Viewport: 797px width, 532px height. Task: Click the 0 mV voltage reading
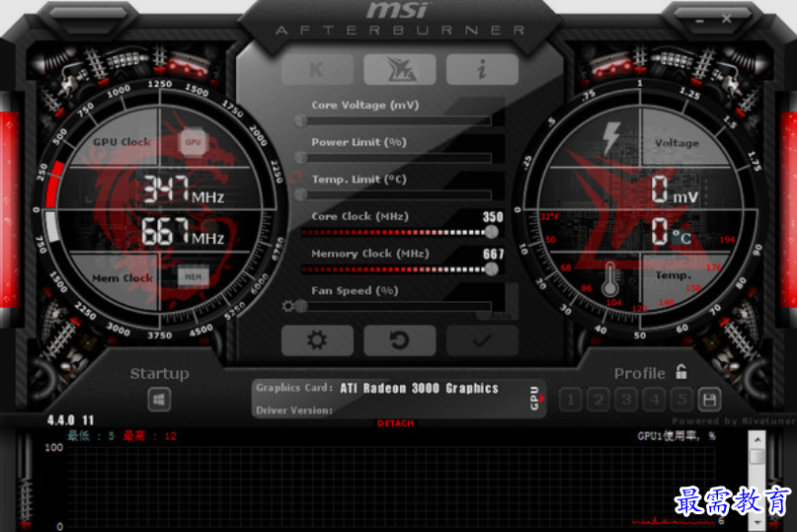(675, 190)
